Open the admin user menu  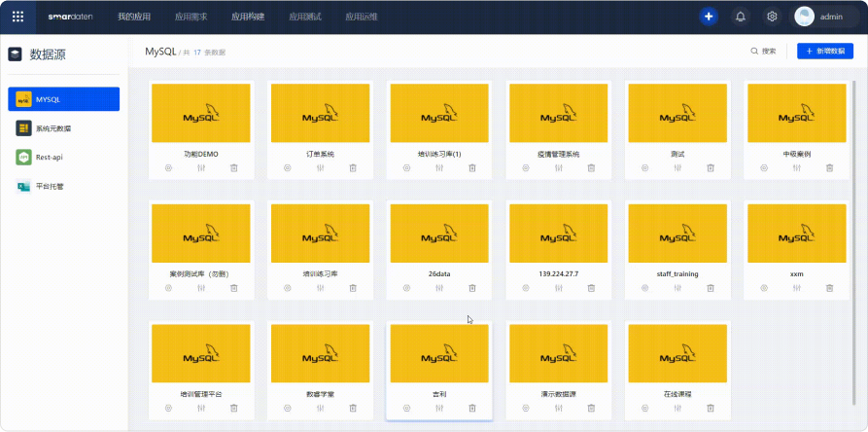pyautogui.click(x=819, y=17)
